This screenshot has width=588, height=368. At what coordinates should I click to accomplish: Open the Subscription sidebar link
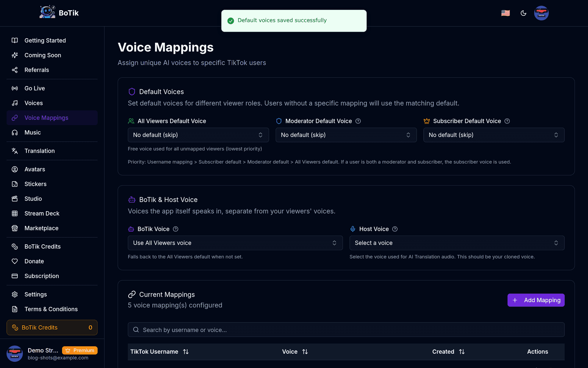tap(52, 276)
